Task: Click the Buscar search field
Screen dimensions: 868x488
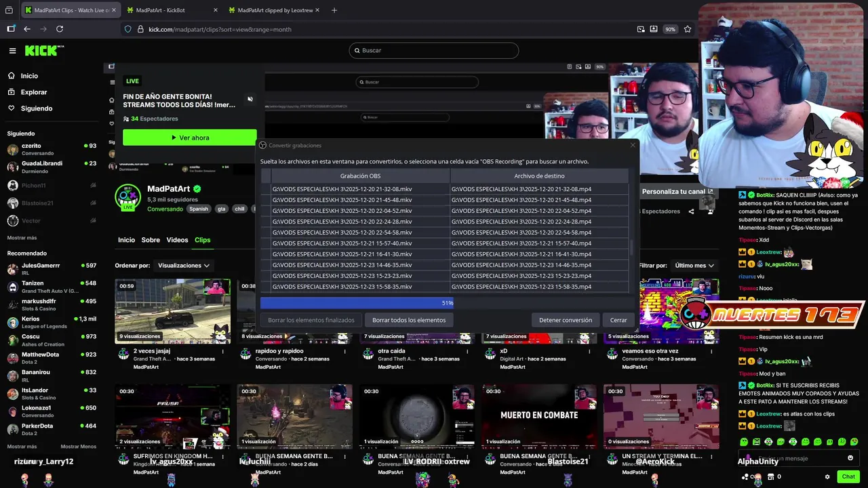Action: [434, 50]
